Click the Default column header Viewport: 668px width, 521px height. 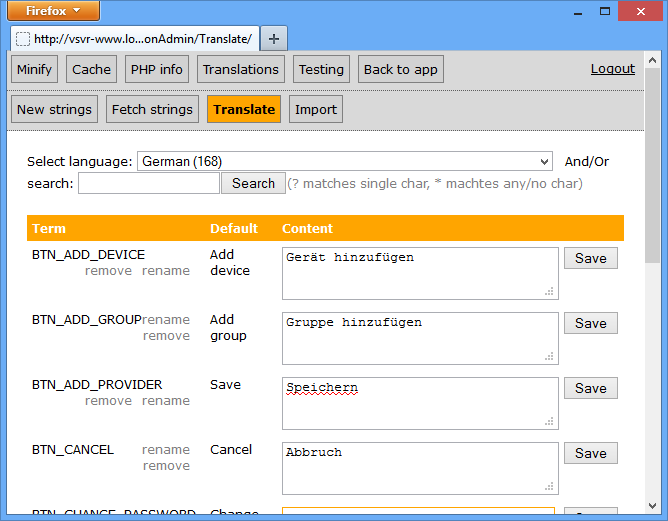pyautogui.click(x=234, y=228)
